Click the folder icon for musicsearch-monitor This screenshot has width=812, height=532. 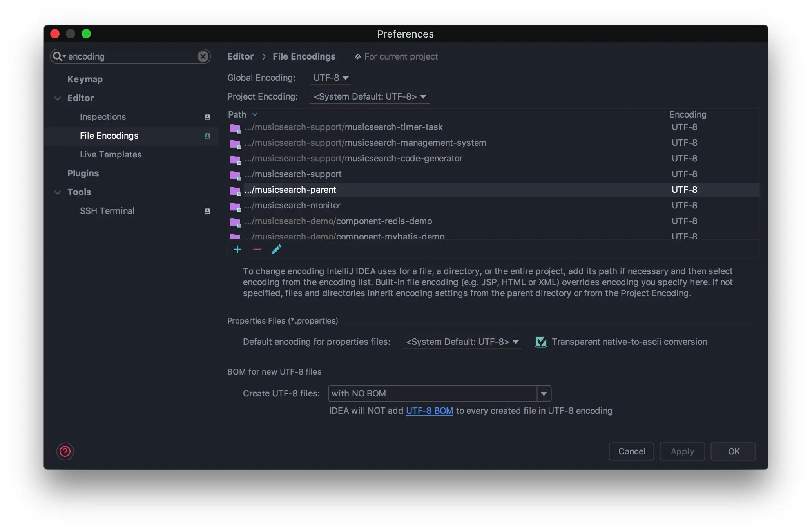(235, 206)
